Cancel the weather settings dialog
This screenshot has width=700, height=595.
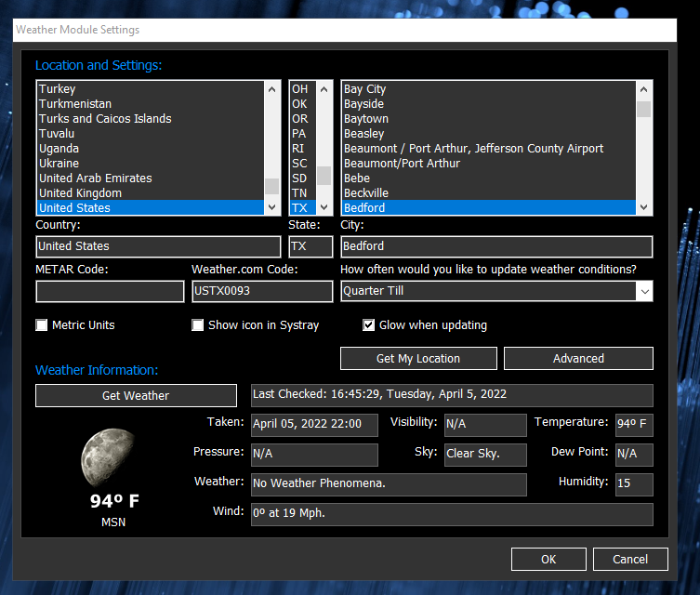coord(630,559)
